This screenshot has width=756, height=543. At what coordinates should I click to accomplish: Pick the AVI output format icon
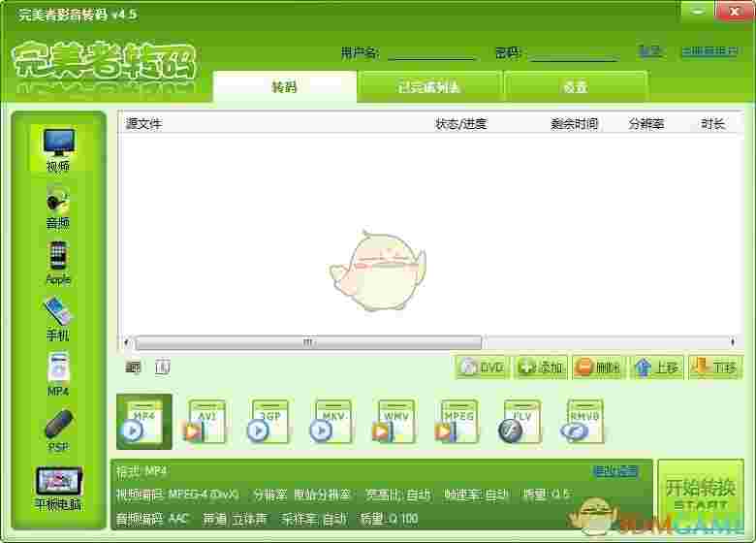point(205,422)
